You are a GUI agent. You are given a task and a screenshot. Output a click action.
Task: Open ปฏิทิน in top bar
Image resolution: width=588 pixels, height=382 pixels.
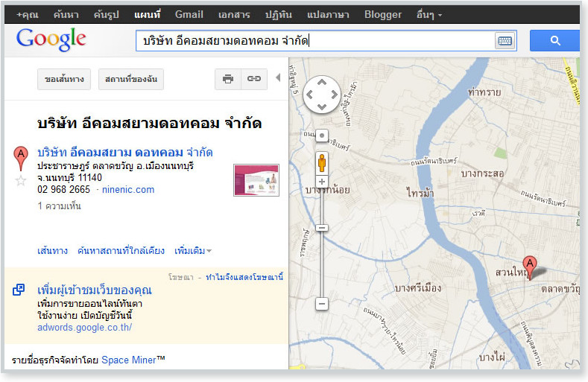278,15
